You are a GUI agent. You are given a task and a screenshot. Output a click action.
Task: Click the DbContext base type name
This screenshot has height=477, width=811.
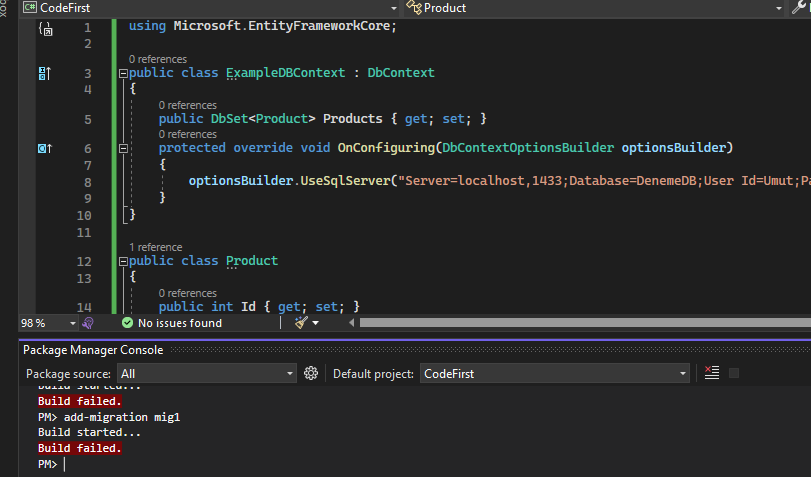pos(401,73)
